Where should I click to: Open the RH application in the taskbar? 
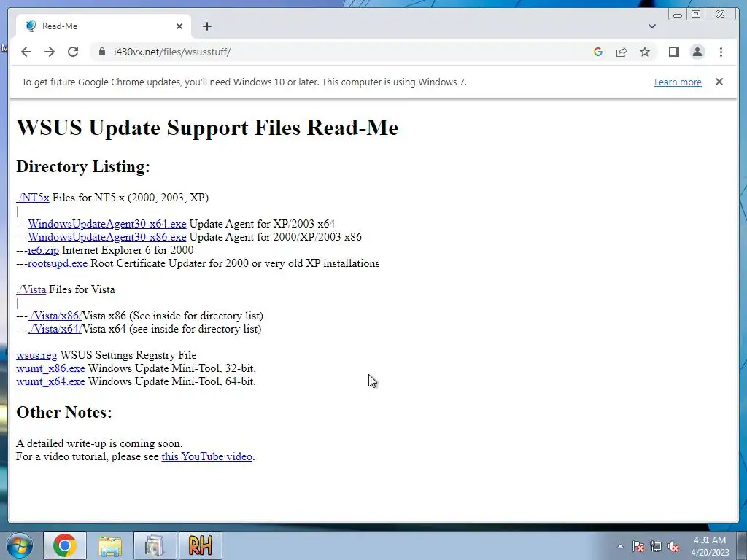click(200, 545)
